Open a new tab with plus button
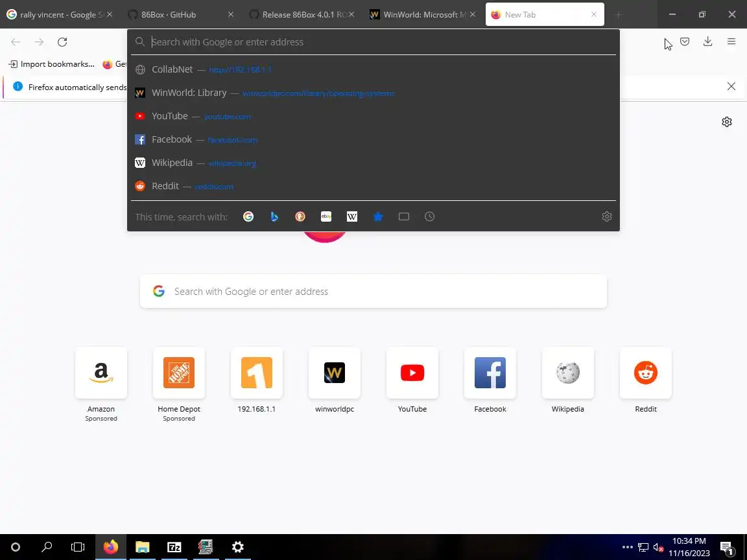 [619, 15]
